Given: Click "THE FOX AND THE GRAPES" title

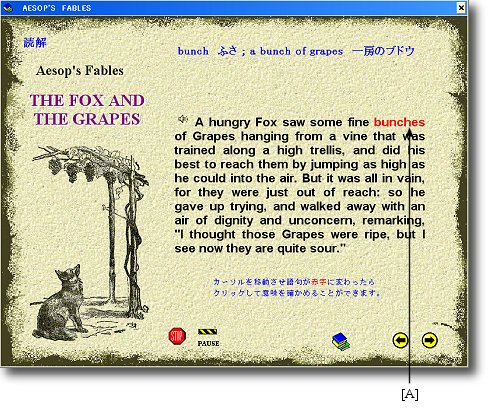Looking at the screenshot, I should click(87, 110).
